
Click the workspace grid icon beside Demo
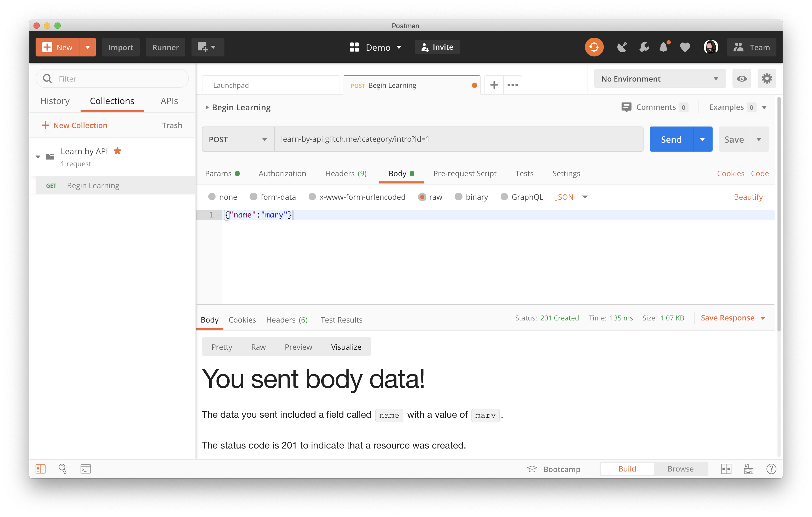(354, 47)
